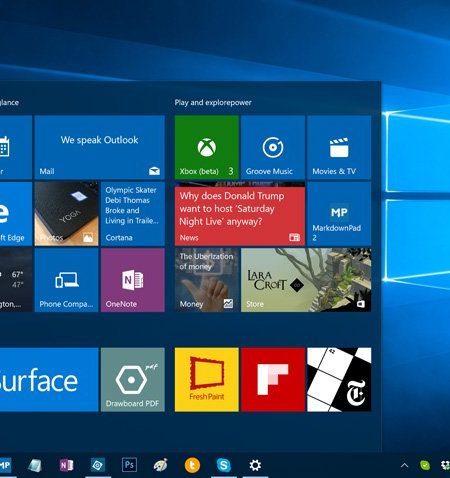Open the Surface tile
This screenshot has height=478, width=450.
pos(49,380)
